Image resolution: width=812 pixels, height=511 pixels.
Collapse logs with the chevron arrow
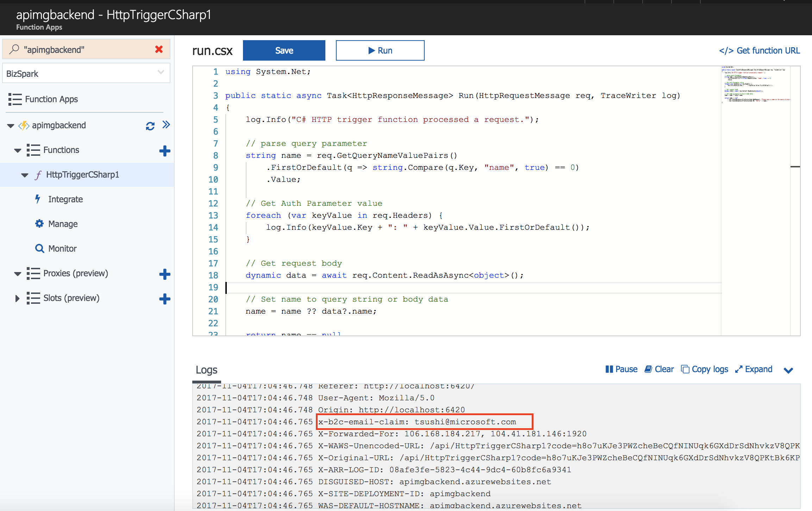pyautogui.click(x=788, y=370)
